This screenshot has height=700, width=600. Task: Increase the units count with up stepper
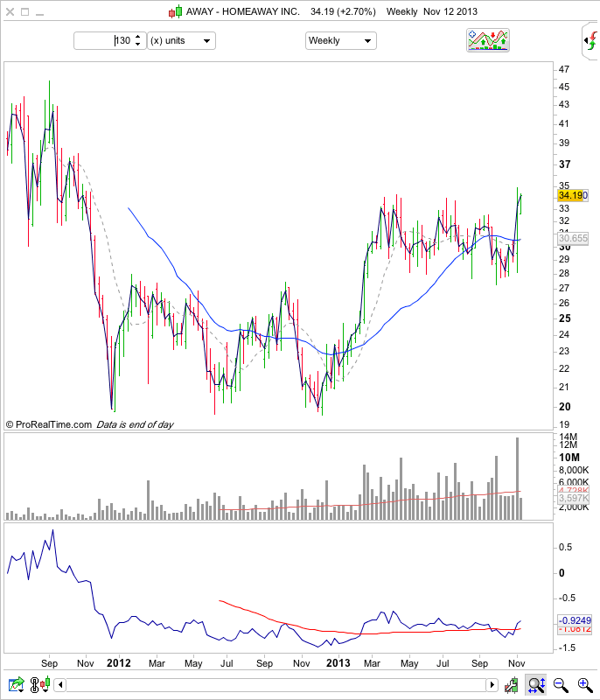[138, 37]
